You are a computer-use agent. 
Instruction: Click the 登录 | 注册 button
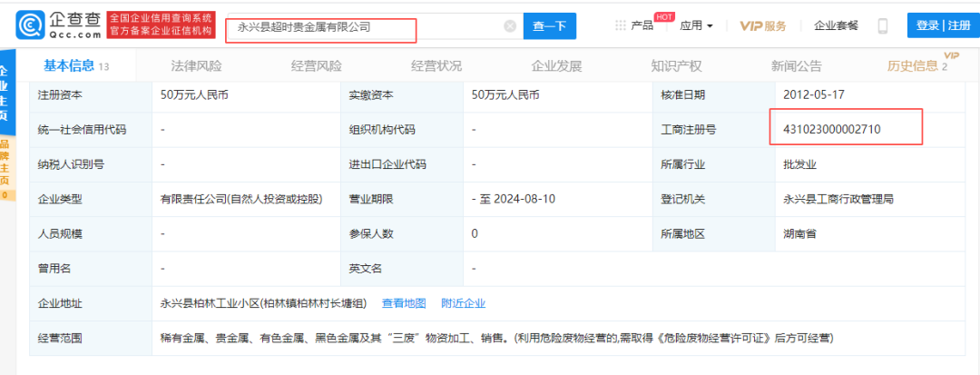(x=943, y=25)
